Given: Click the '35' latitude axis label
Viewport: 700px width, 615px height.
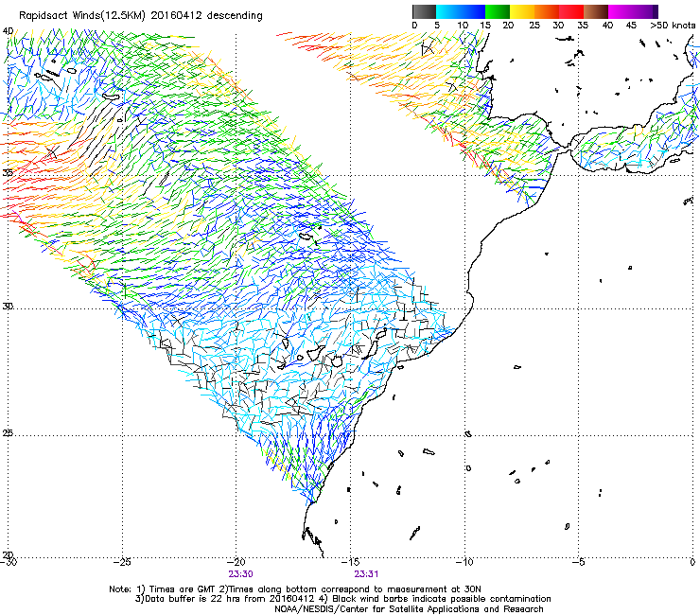Looking at the screenshot, I should pos(8,172).
